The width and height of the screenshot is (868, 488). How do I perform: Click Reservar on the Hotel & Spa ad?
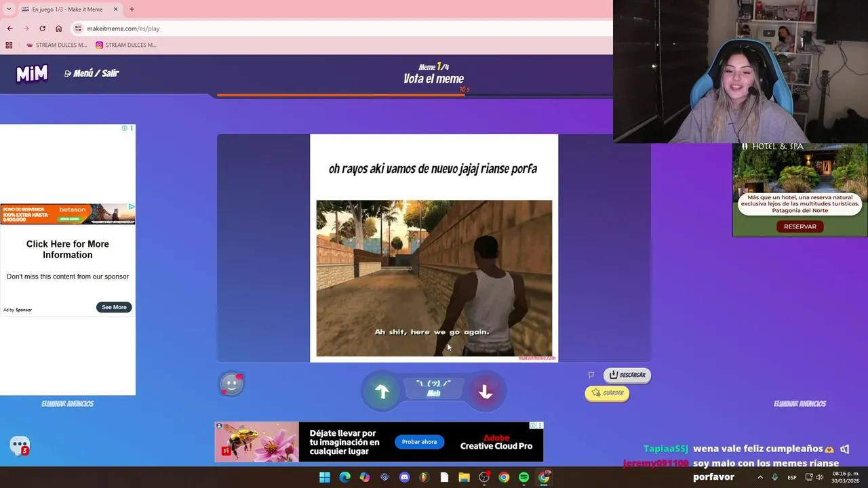coord(800,226)
